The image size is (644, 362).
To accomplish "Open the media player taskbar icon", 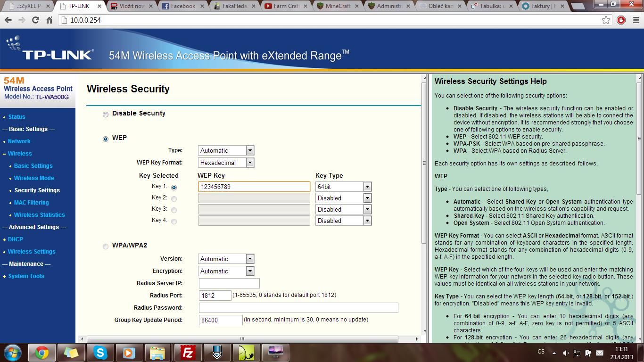I will point(129,353).
